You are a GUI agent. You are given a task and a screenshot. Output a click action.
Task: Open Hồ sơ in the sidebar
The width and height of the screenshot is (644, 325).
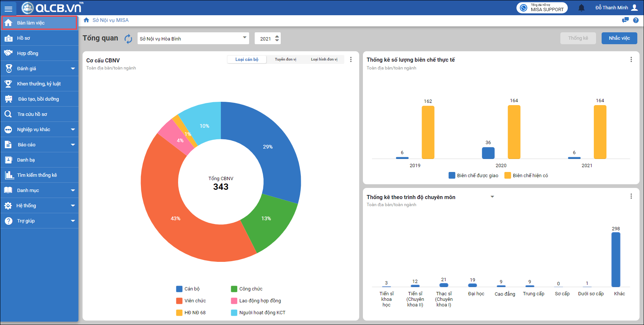click(x=23, y=38)
